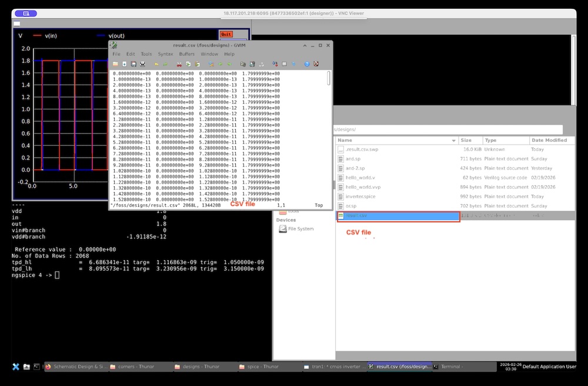Click the Open file icon in GVIM toolbar

[x=116, y=64]
